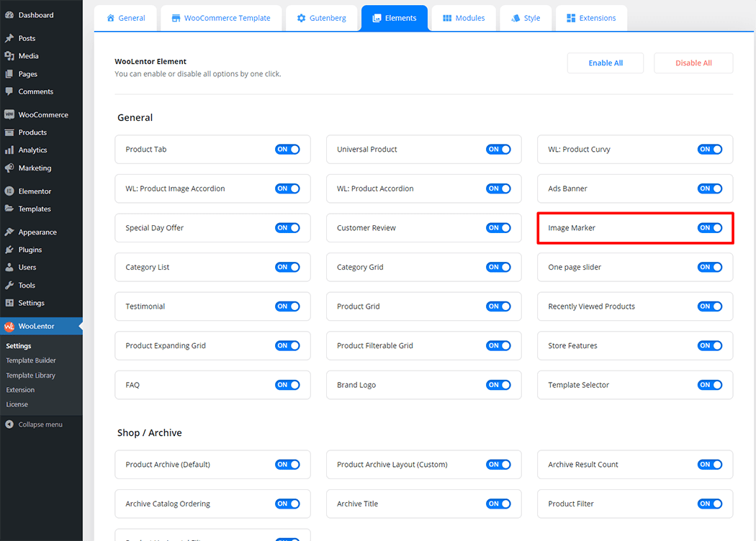Open the License submenu link
The width and height of the screenshot is (756, 541).
coord(17,404)
